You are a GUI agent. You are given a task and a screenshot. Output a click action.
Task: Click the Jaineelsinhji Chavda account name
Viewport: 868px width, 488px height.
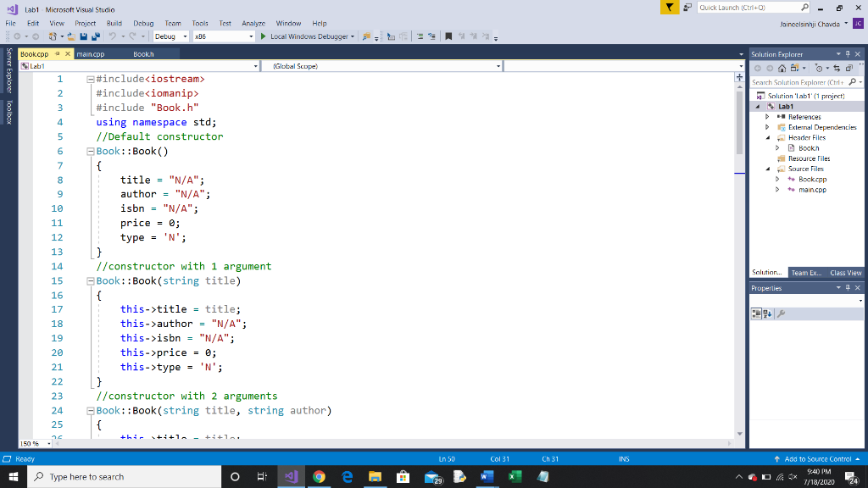pyautogui.click(x=810, y=24)
